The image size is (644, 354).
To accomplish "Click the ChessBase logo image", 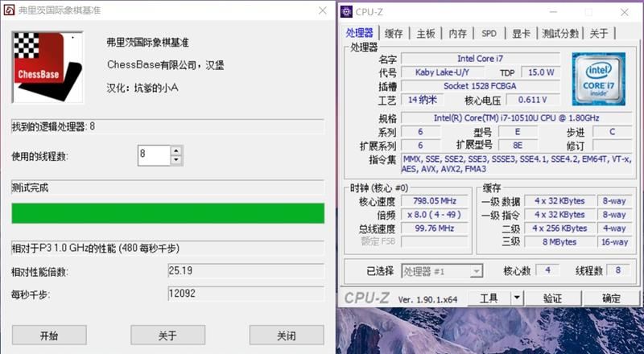I will click(x=47, y=68).
